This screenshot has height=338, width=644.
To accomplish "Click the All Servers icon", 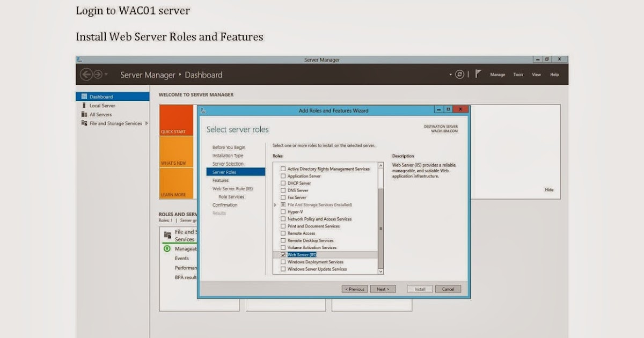I will point(84,114).
